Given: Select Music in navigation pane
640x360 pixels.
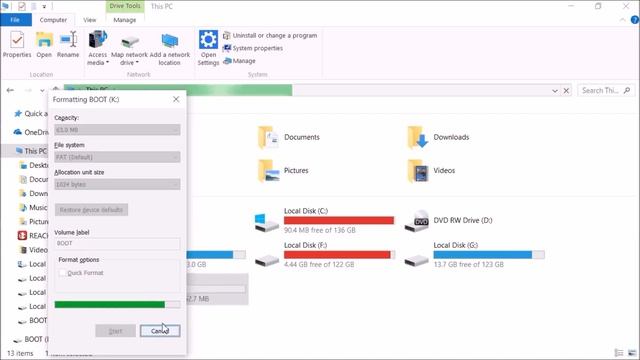Looking at the screenshot, I should click(x=33, y=208).
